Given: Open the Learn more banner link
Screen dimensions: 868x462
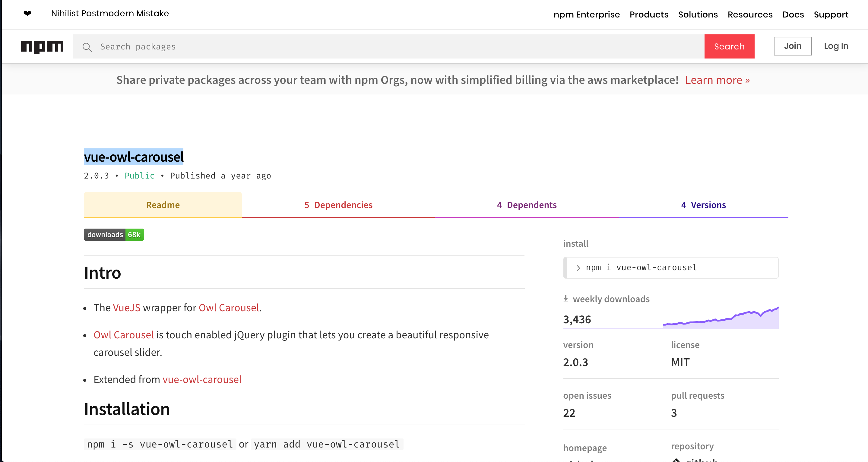Looking at the screenshot, I should coord(717,80).
